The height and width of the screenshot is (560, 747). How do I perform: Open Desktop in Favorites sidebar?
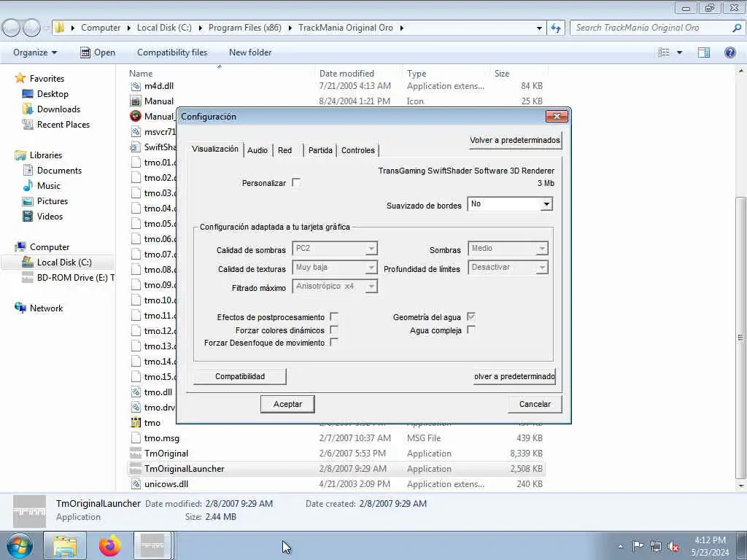click(53, 94)
